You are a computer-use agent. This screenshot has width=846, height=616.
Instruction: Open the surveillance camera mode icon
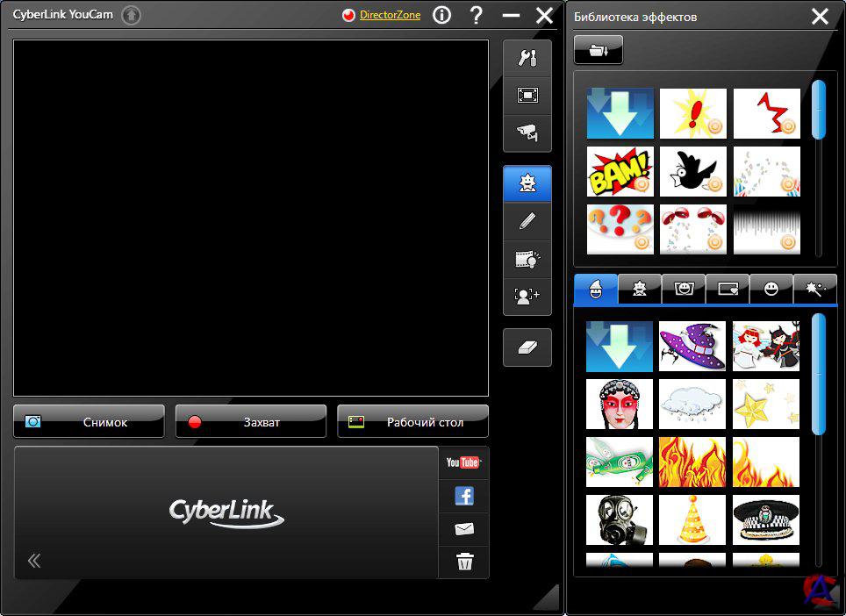527,133
